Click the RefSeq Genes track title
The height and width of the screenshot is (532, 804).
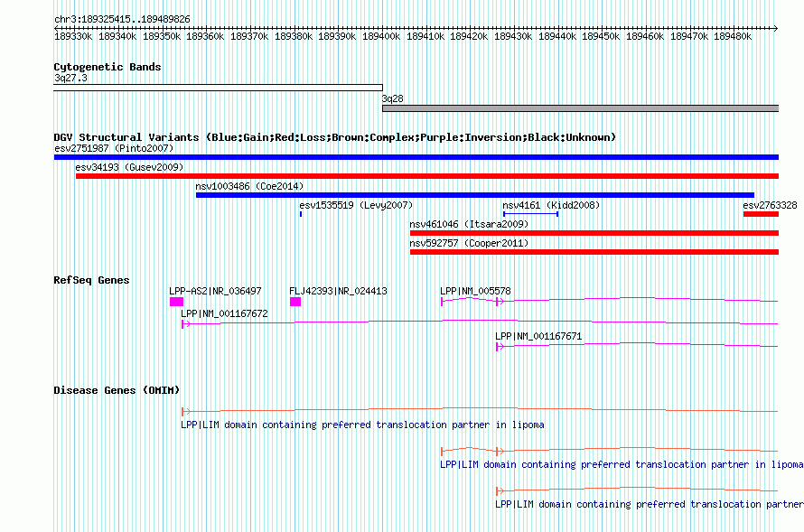point(91,280)
